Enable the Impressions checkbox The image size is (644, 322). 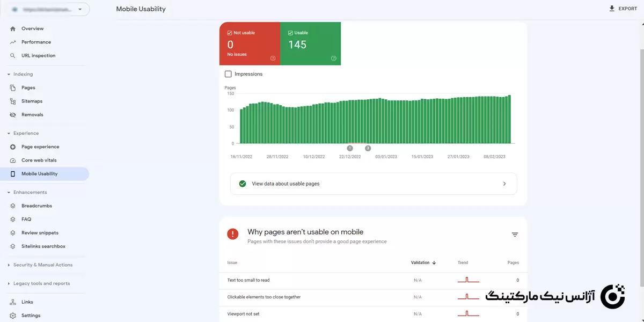click(228, 74)
